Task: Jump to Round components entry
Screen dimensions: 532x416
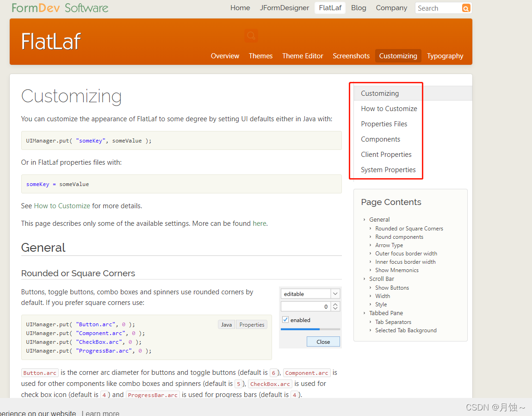Action: [399, 237]
